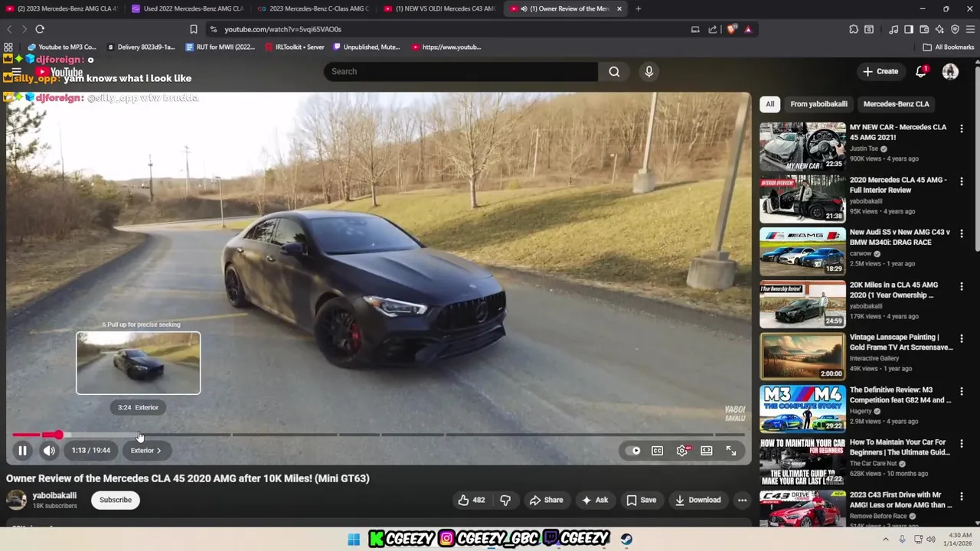
Task: Open All Bookmarks folder
Action: pyautogui.click(x=948, y=47)
